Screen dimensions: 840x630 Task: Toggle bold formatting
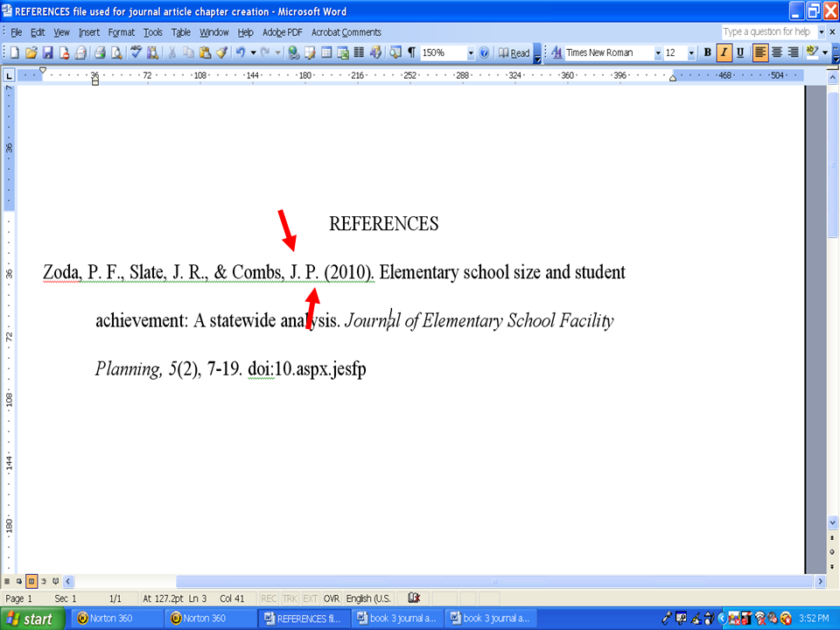pyautogui.click(x=708, y=52)
